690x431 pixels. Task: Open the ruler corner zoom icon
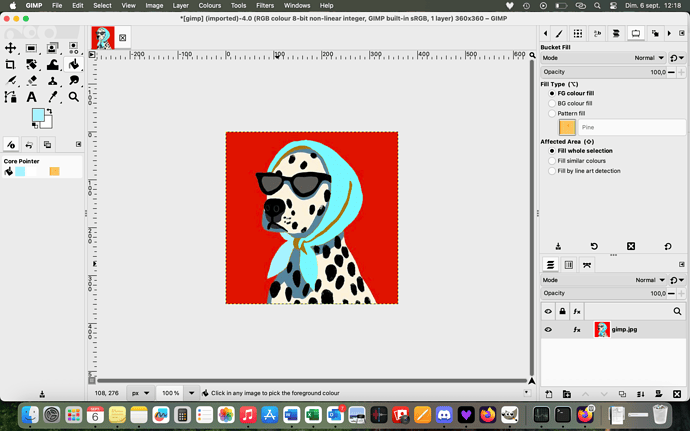pyautogui.click(x=532, y=55)
